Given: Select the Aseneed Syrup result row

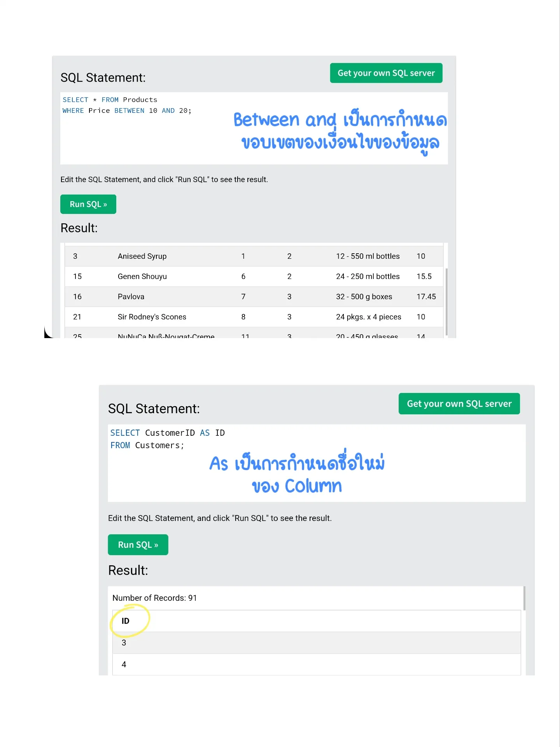Looking at the screenshot, I should 254,256.
